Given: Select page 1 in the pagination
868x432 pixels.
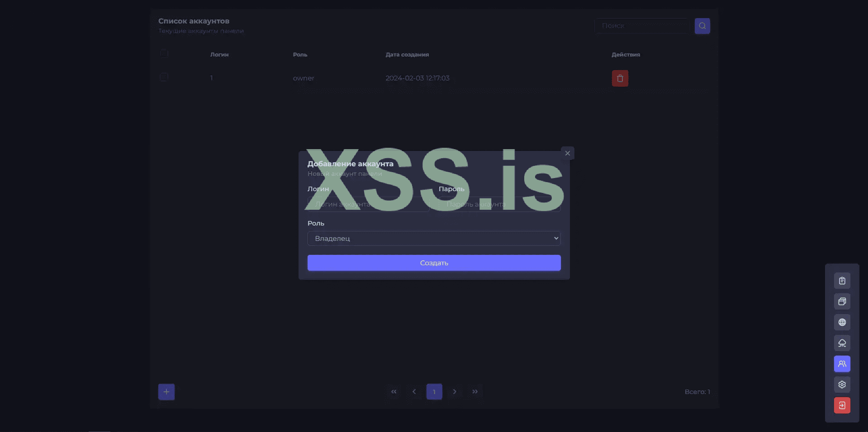Looking at the screenshot, I should (x=434, y=392).
